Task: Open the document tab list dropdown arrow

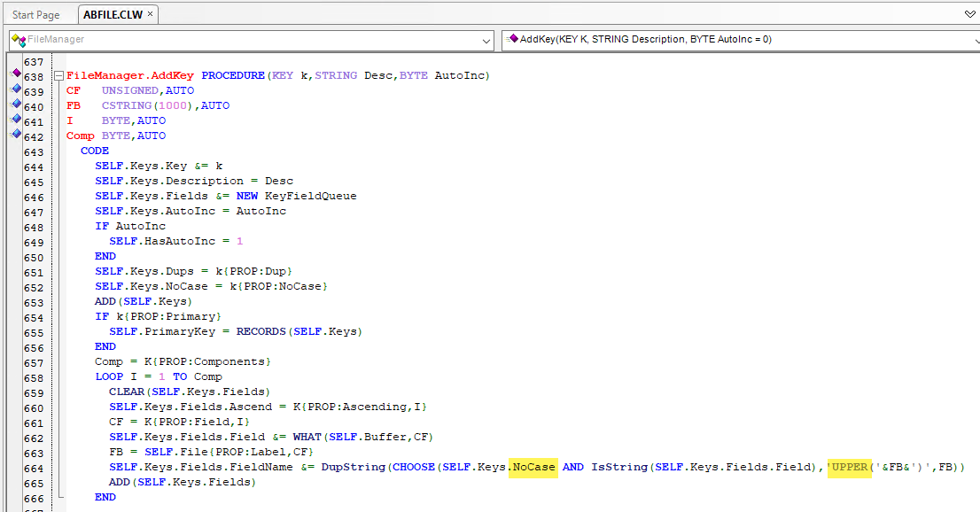Action: click(x=969, y=15)
